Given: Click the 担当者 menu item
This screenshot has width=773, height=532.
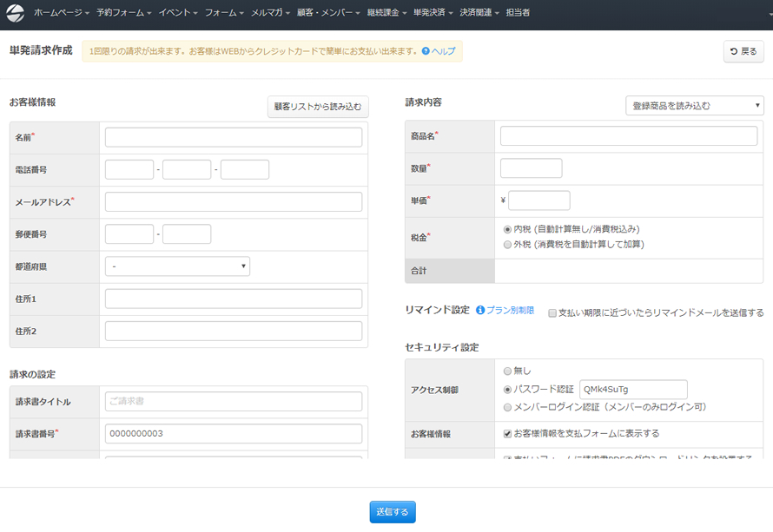Looking at the screenshot, I should point(518,13).
